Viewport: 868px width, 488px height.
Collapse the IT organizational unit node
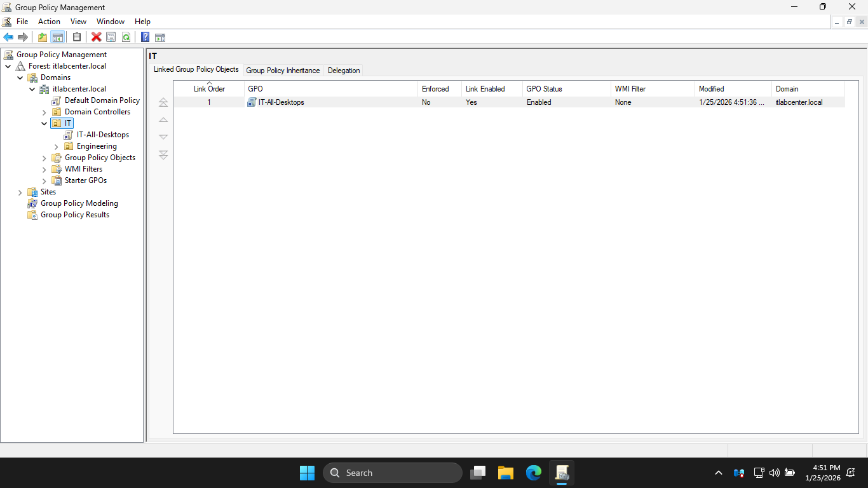click(44, 123)
